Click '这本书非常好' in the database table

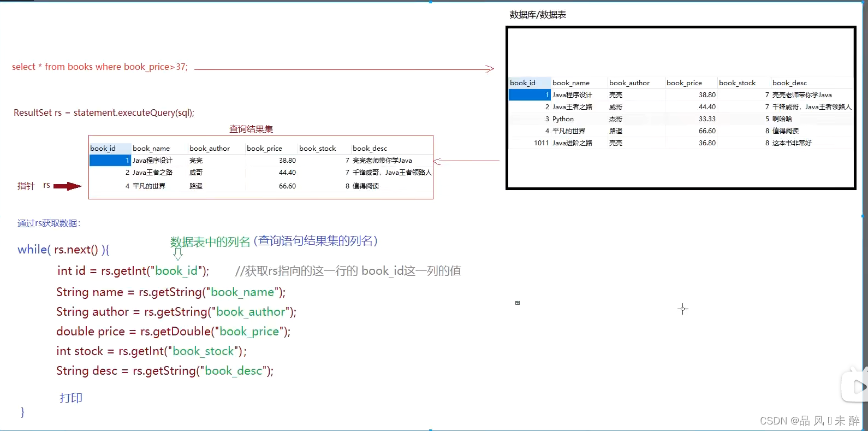click(792, 143)
